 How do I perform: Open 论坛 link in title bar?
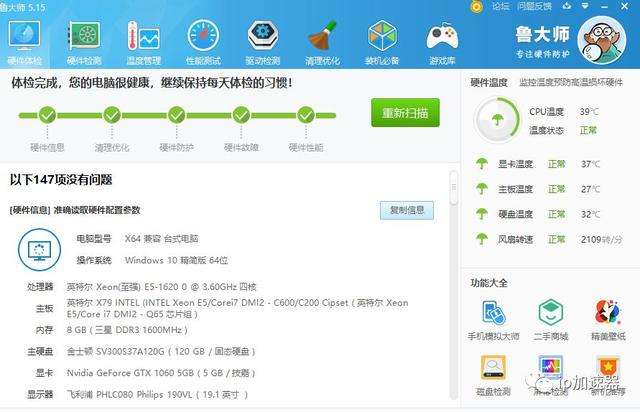click(x=500, y=7)
